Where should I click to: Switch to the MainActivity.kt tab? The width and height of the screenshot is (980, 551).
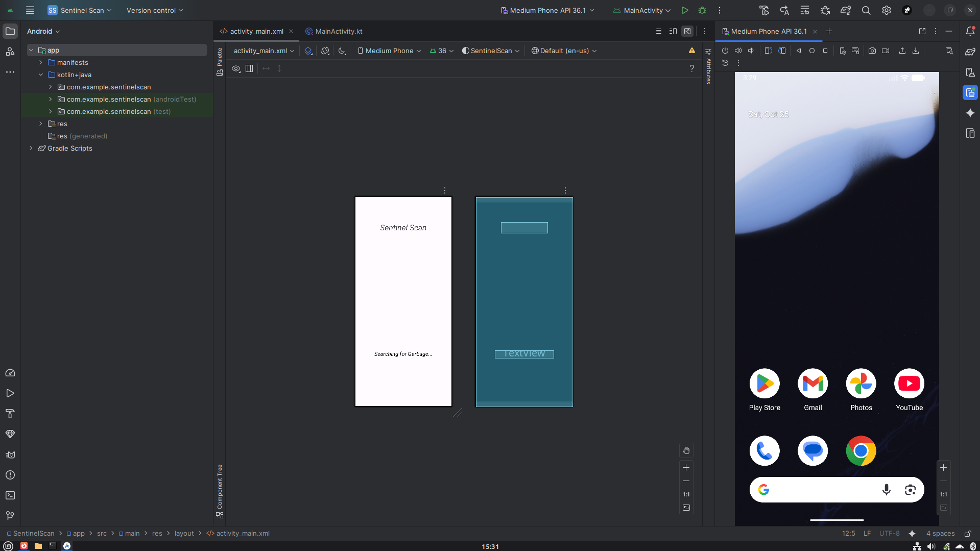[339, 31]
